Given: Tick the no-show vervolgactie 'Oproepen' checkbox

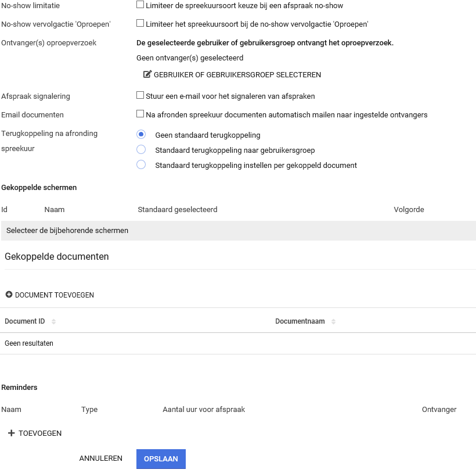Looking at the screenshot, I should 140,24.
